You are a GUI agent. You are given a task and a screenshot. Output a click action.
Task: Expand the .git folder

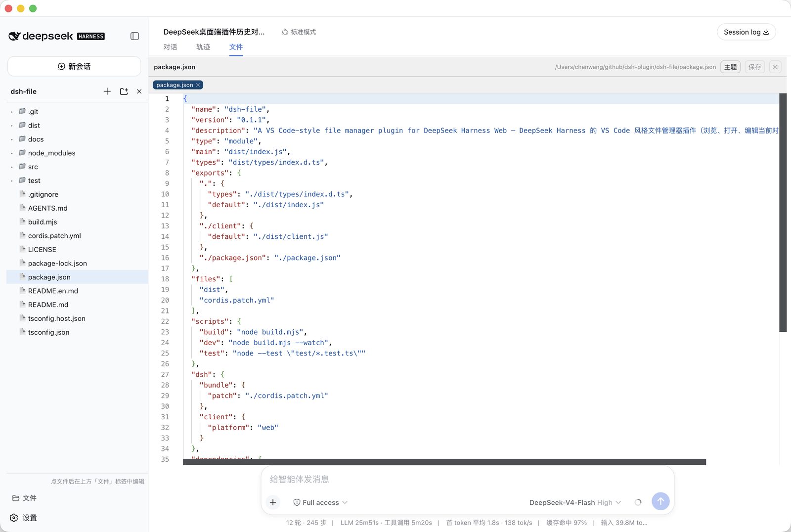[x=77, y=112]
